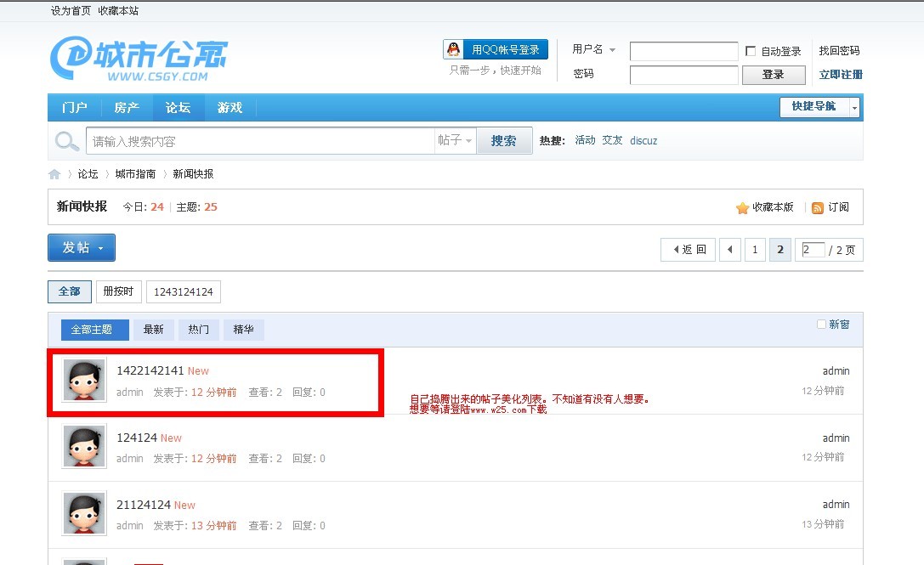Image resolution: width=924 pixels, height=565 pixels.
Task: Click 设为首页 link
Action: pos(71,10)
